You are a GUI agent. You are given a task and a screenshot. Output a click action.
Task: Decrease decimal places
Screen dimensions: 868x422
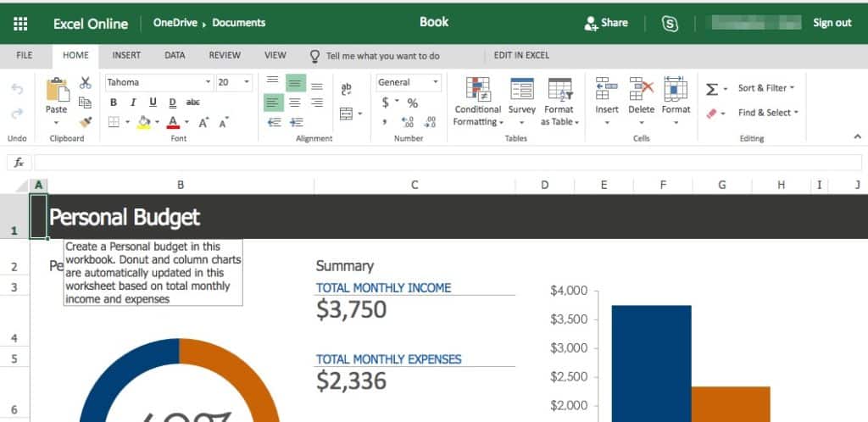click(x=430, y=122)
